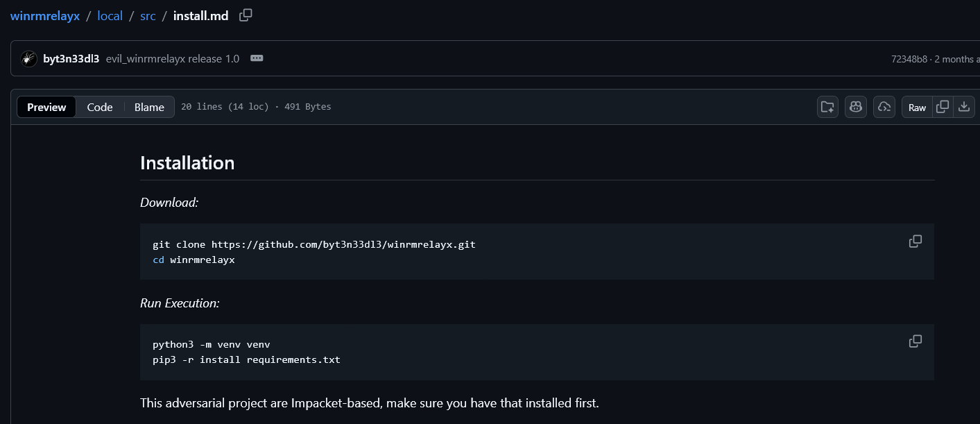Switch to the Code tab
The height and width of the screenshot is (424, 980).
click(x=99, y=107)
